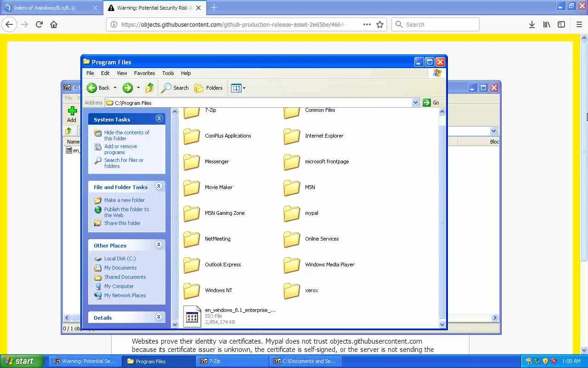
Task: Click Go button beside address bar
Action: click(431, 103)
